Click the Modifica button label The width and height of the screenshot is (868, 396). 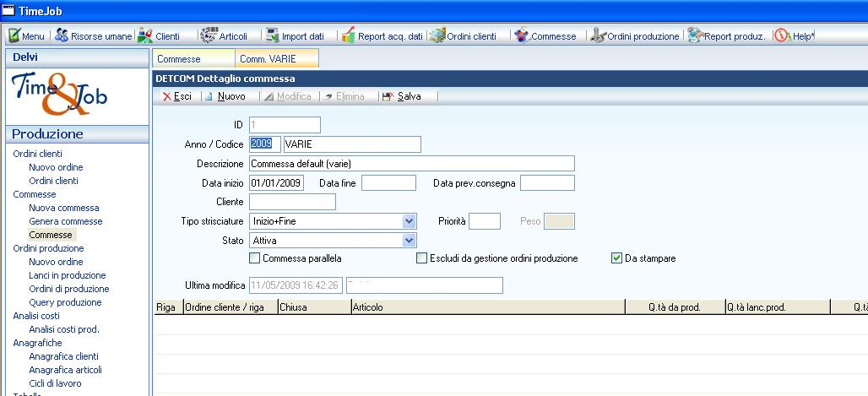click(294, 96)
